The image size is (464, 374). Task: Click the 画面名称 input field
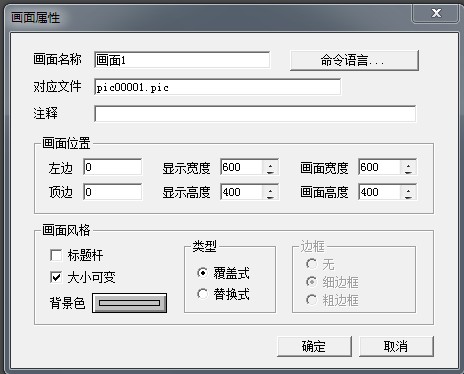click(182, 60)
